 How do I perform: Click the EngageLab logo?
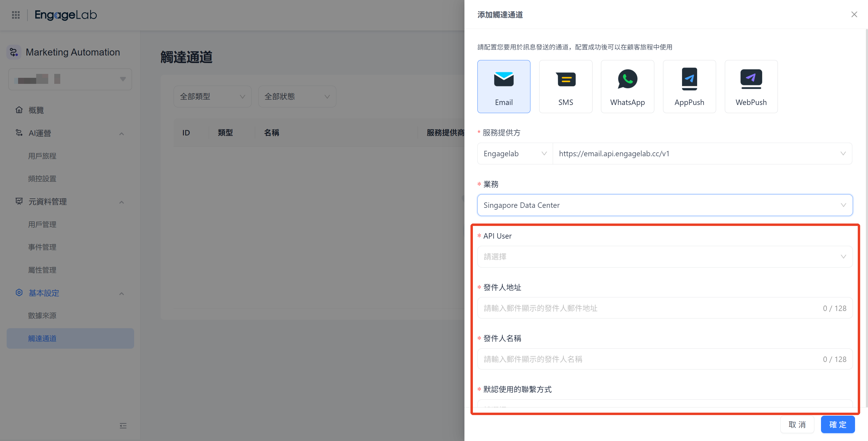[66, 15]
